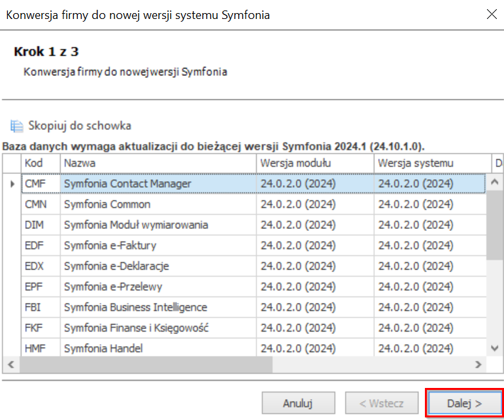
Task: Click Dalej to go to next step
Action: coord(465,403)
